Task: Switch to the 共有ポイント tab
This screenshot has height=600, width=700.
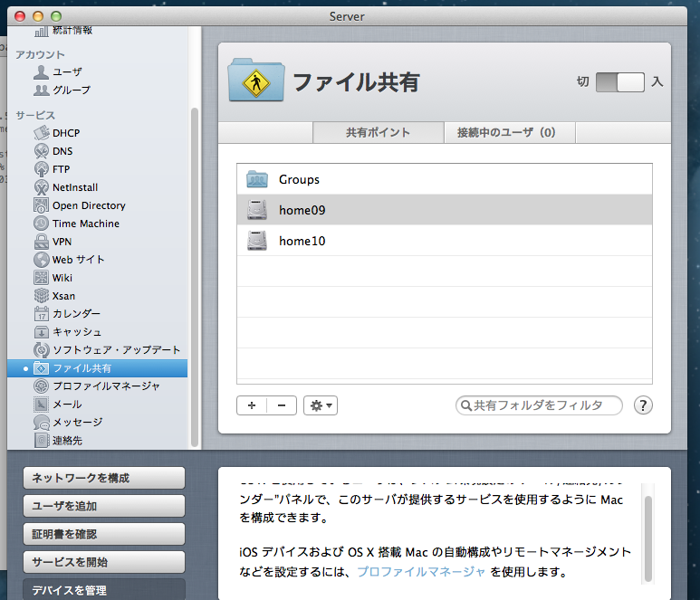Action: click(379, 132)
